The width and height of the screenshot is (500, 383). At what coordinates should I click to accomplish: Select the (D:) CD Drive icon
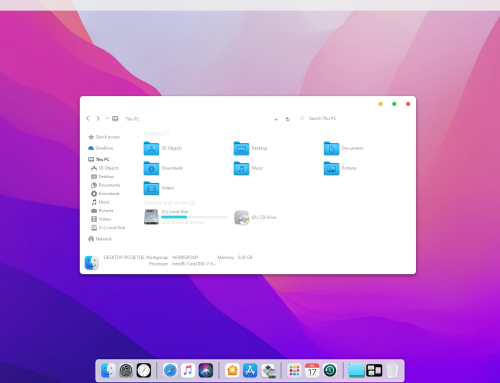click(242, 218)
